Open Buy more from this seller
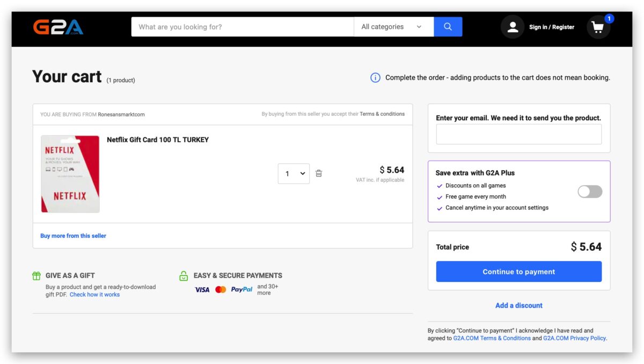Image resolution: width=644 pixels, height=364 pixels. click(74, 236)
